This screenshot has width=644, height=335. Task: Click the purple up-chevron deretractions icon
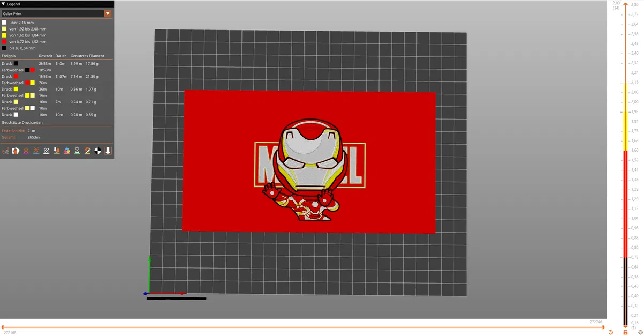tap(26, 151)
